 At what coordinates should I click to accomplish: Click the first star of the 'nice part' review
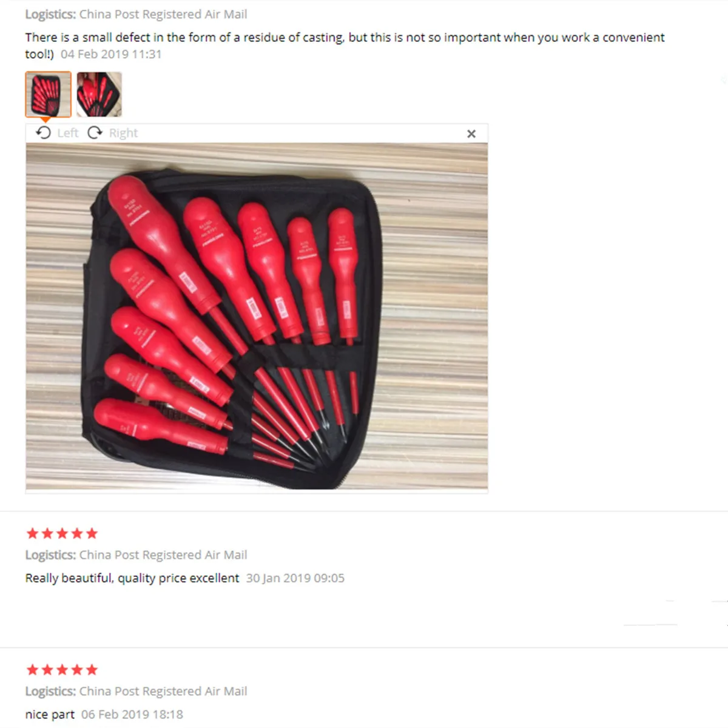coord(33,670)
